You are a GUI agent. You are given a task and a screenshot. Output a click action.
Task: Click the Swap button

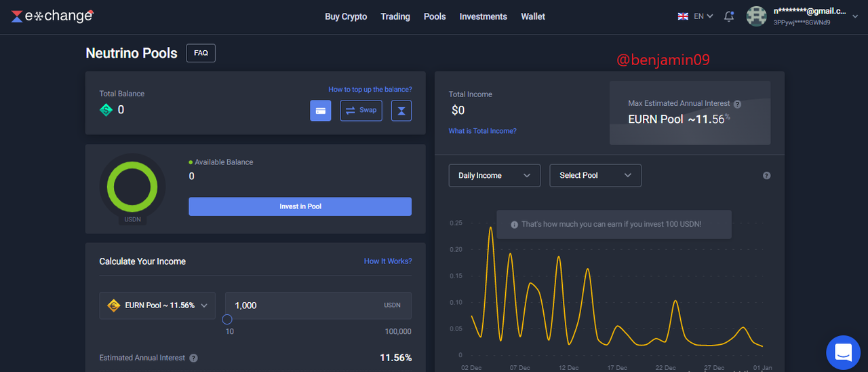(x=361, y=111)
